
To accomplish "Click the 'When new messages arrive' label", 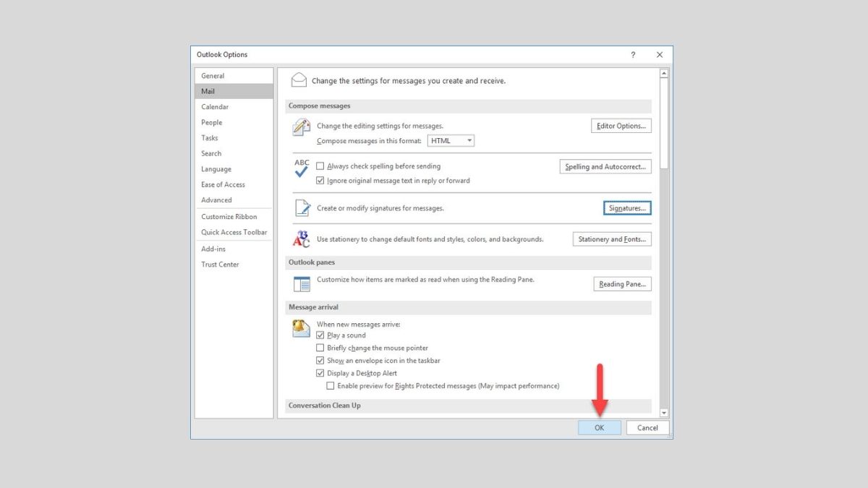I will pos(359,325).
